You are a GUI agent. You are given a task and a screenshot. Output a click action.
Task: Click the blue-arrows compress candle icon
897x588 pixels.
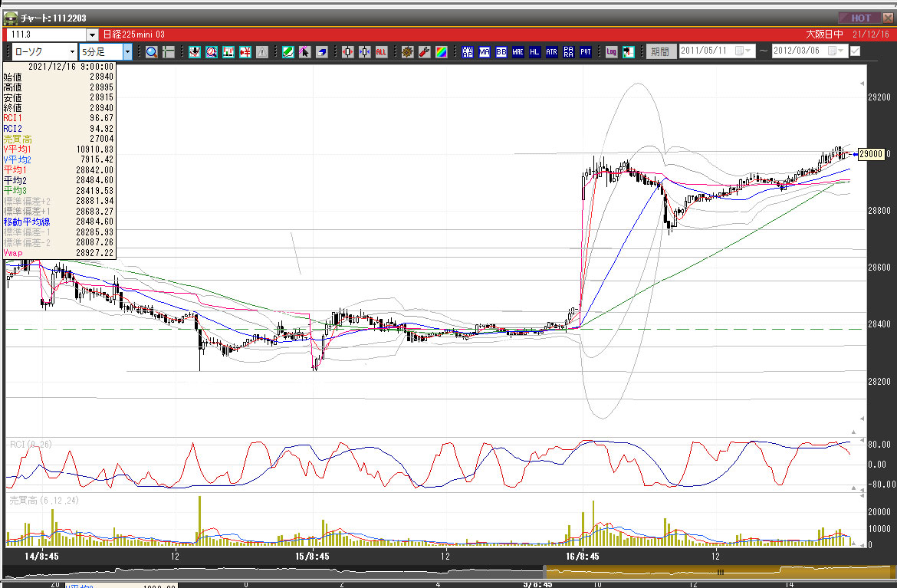coord(364,52)
